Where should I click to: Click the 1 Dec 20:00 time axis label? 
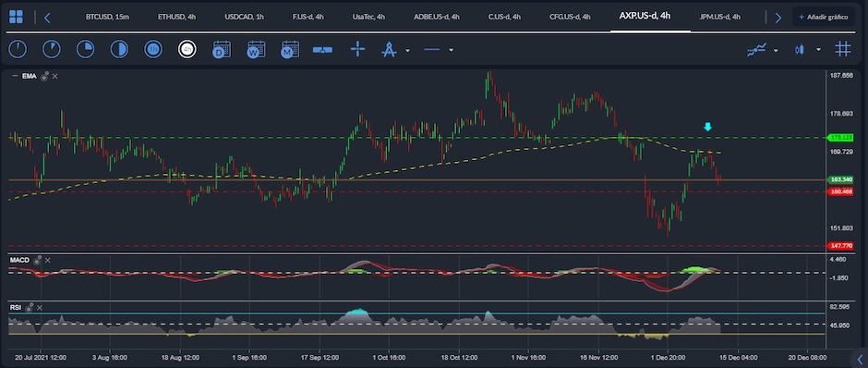[x=668, y=358]
